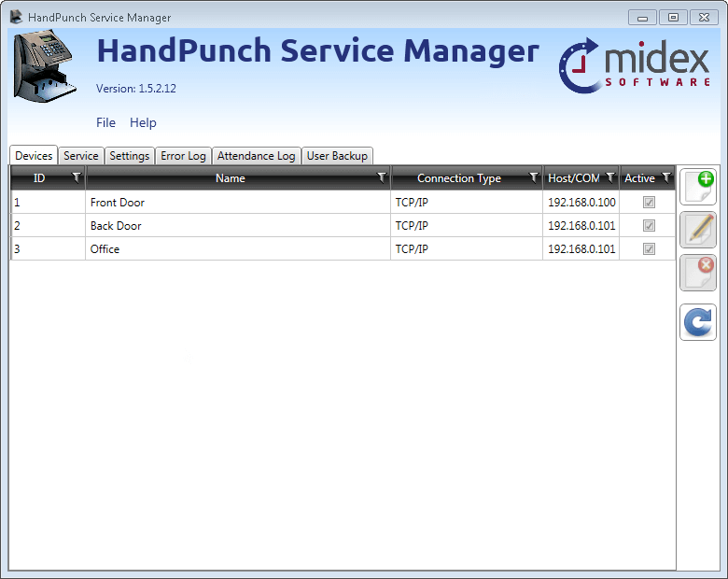Click the edit device pencil icon
This screenshot has height=579, width=728.
click(x=698, y=230)
